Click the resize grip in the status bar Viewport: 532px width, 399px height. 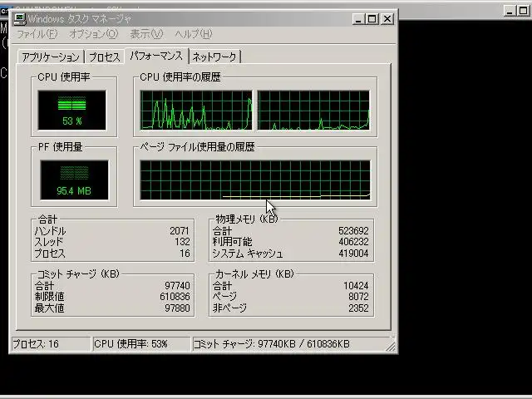pos(391,346)
